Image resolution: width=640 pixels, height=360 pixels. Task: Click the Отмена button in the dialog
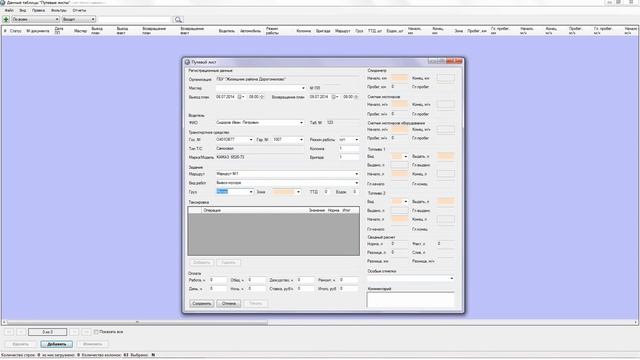229,303
